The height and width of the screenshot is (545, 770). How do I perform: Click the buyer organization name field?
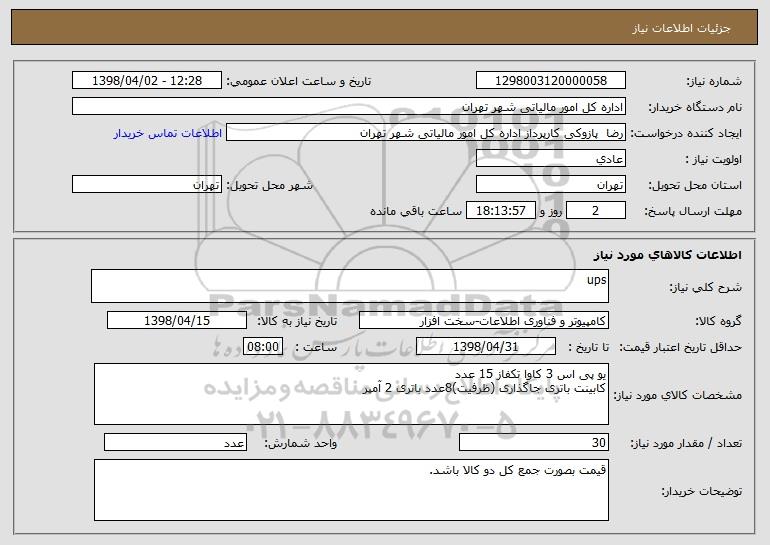tap(349, 106)
